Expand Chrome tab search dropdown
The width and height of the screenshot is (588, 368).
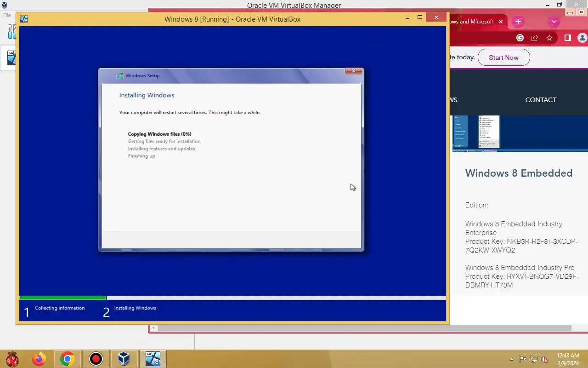coord(554,22)
